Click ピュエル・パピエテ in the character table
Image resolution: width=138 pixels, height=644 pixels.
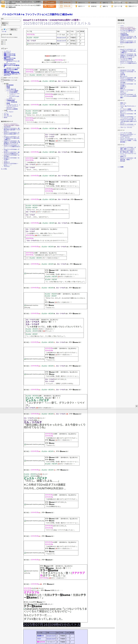tap(33, 38)
